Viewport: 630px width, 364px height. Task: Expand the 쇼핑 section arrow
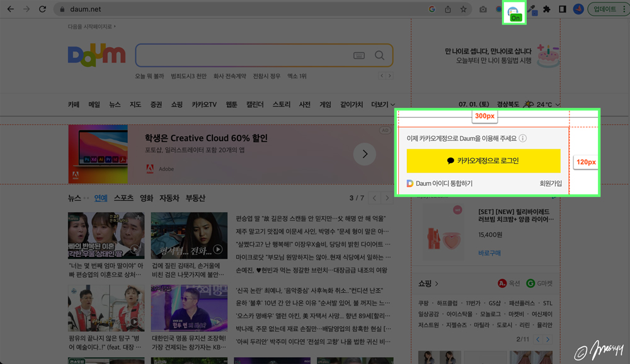coord(437,283)
